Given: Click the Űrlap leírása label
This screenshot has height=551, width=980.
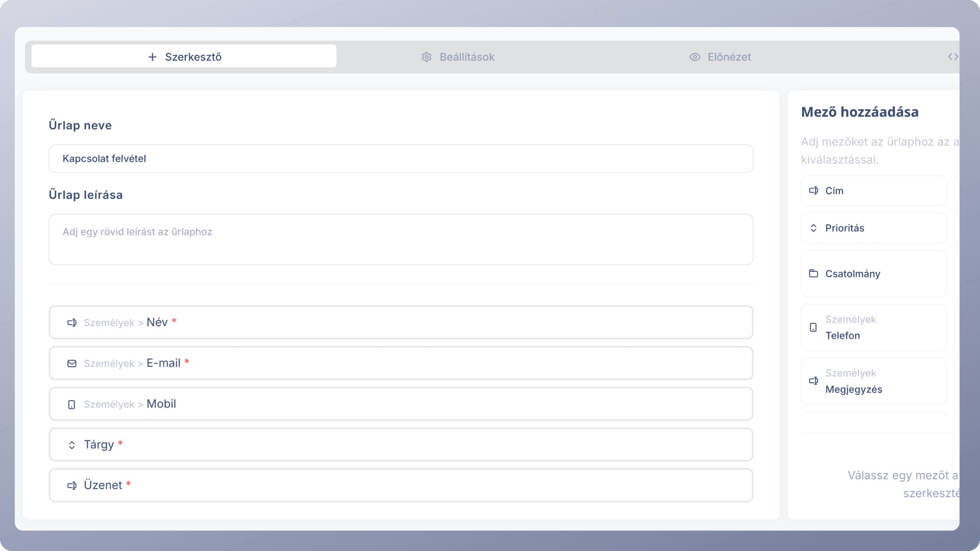Looking at the screenshot, I should 86,195.
